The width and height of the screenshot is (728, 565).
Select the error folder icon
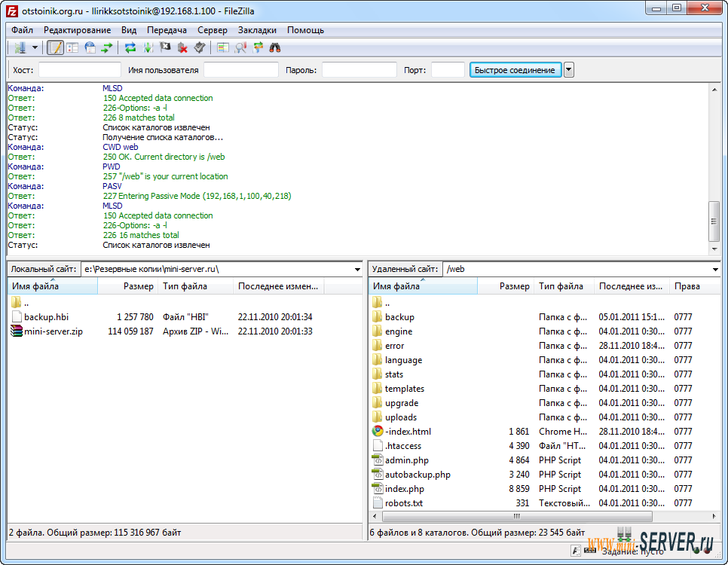(378, 346)
